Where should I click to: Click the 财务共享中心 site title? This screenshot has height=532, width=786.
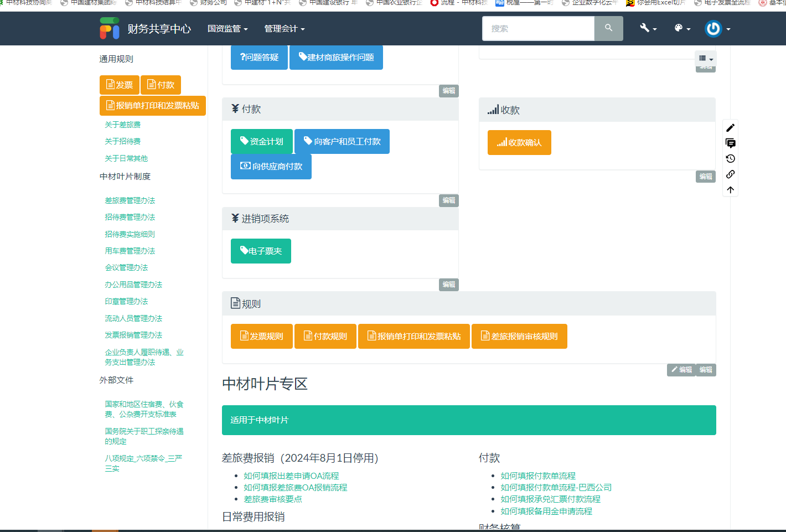(159, 29)
